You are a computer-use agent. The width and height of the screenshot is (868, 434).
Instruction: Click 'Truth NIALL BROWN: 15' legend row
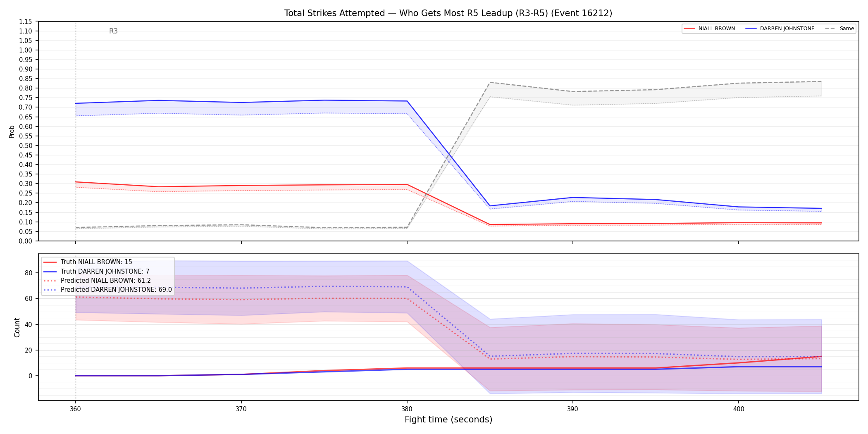tap(88, 262)
